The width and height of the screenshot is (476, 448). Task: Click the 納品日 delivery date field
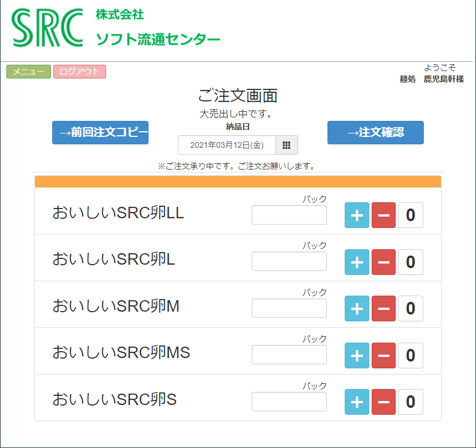pos(227,145)
